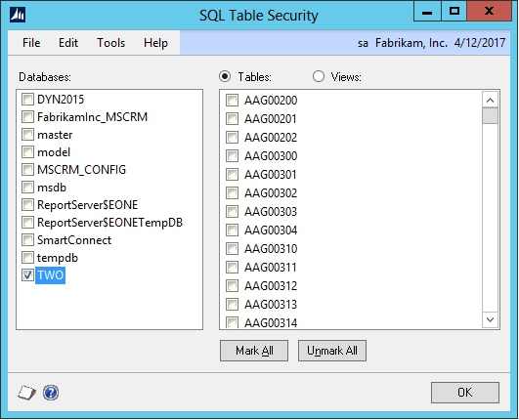
Task: Select the Views radio button
Action: 319,77
